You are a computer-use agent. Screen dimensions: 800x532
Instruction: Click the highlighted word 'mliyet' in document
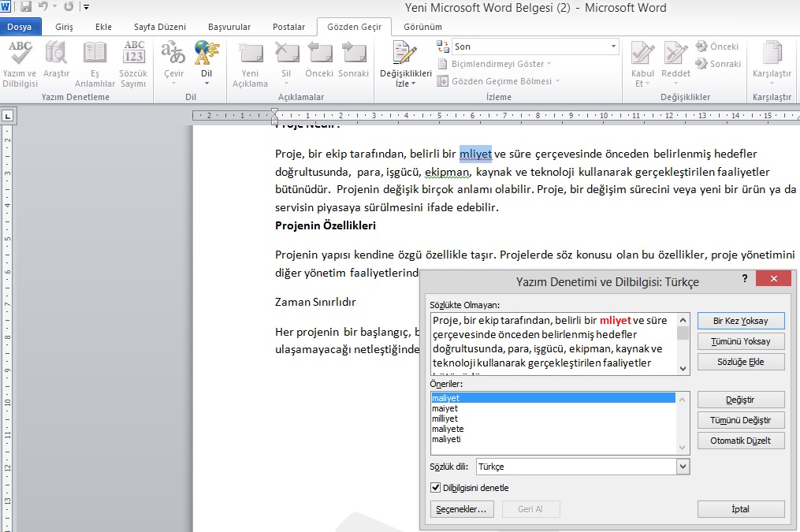tap(475, 154)
